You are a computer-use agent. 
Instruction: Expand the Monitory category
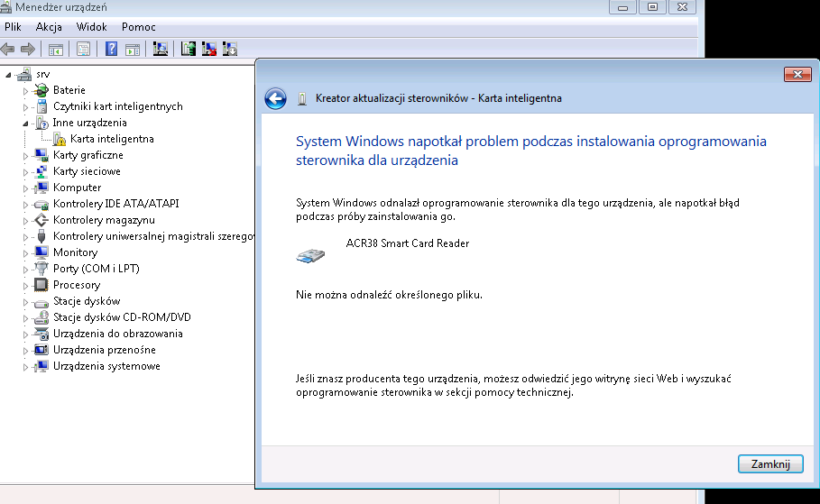(25, 253)
